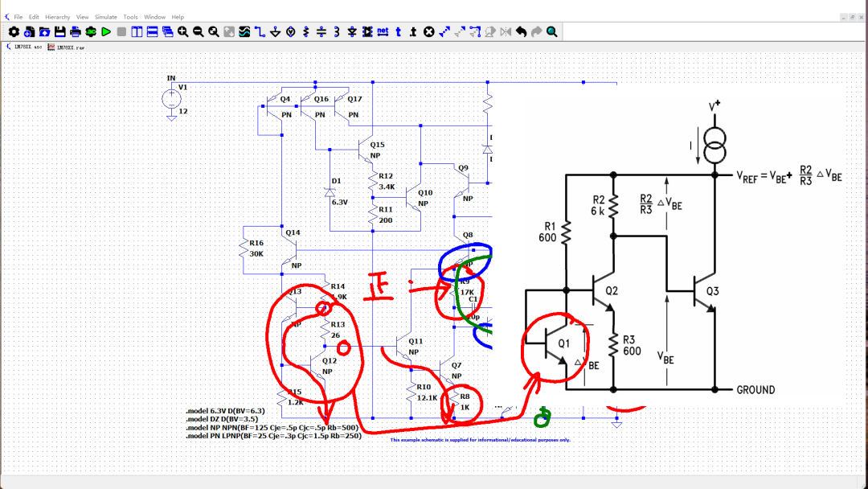
Task: Activate the Wire drawing tool
Action: pos(260,32)
